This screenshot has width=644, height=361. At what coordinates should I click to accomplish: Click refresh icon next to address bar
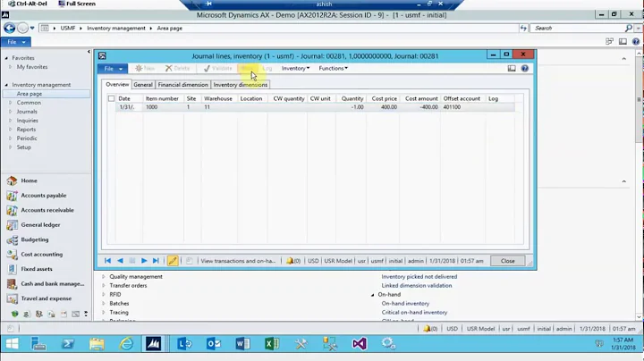pos(523,28)
